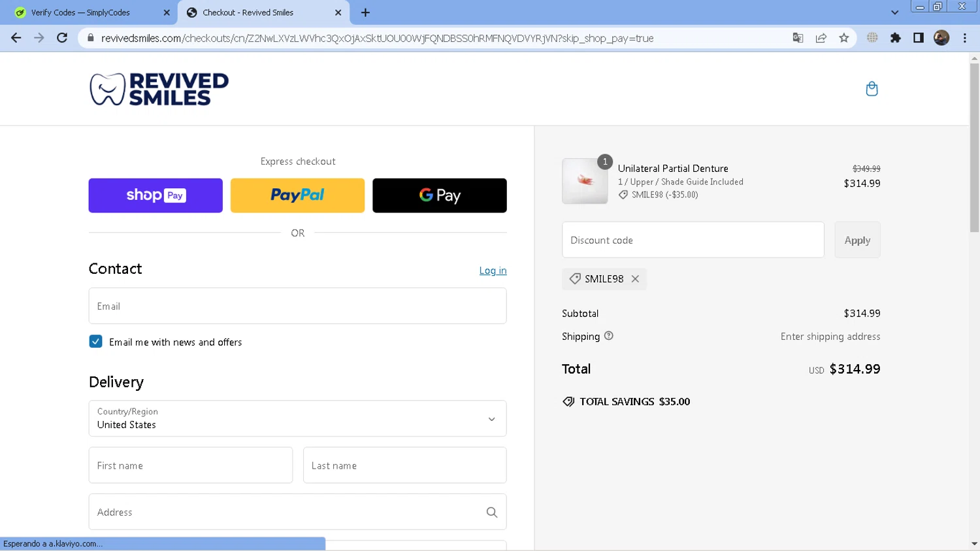
Task: Pay with Shop Pay
Action: click(155, 195)
